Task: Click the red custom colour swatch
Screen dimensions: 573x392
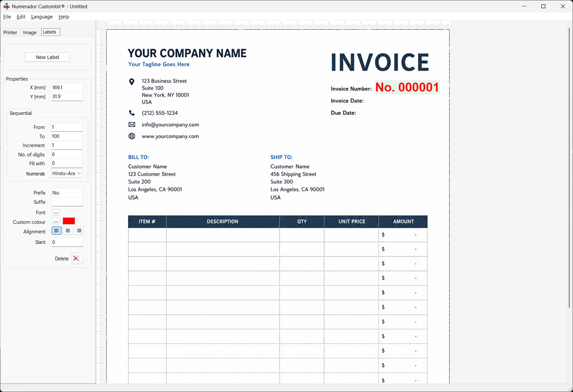Action: (69, 221)
